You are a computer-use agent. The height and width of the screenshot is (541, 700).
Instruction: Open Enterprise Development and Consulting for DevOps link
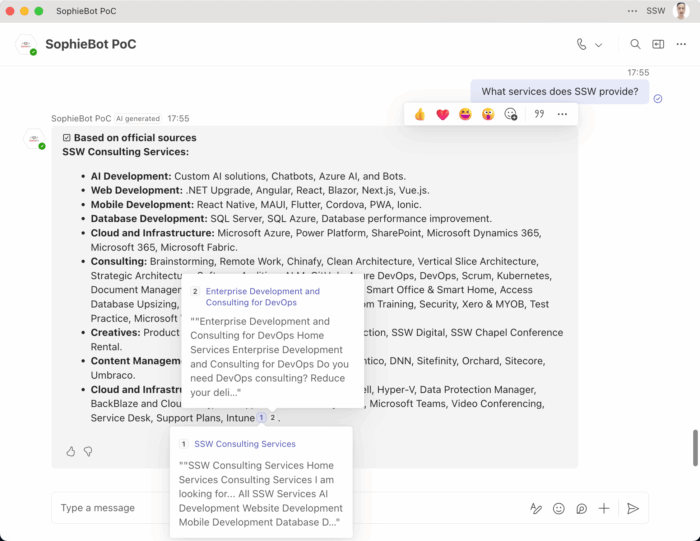point(262,297)
